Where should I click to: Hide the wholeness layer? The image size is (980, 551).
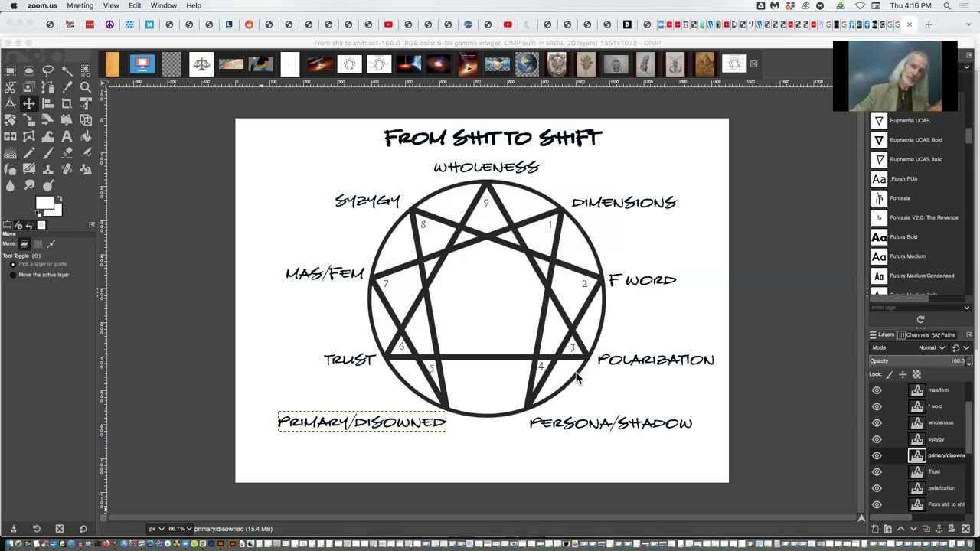click(877, 422)
